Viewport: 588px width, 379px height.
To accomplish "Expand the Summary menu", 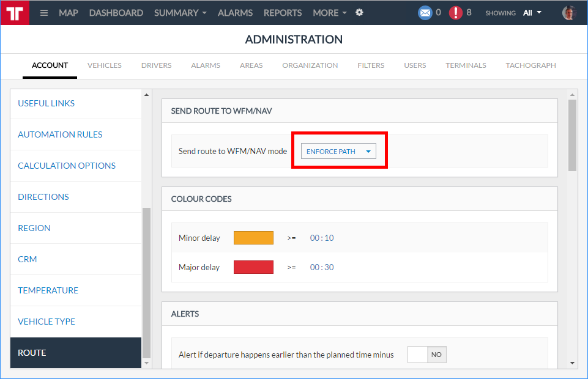I will (x=180, y=13).
